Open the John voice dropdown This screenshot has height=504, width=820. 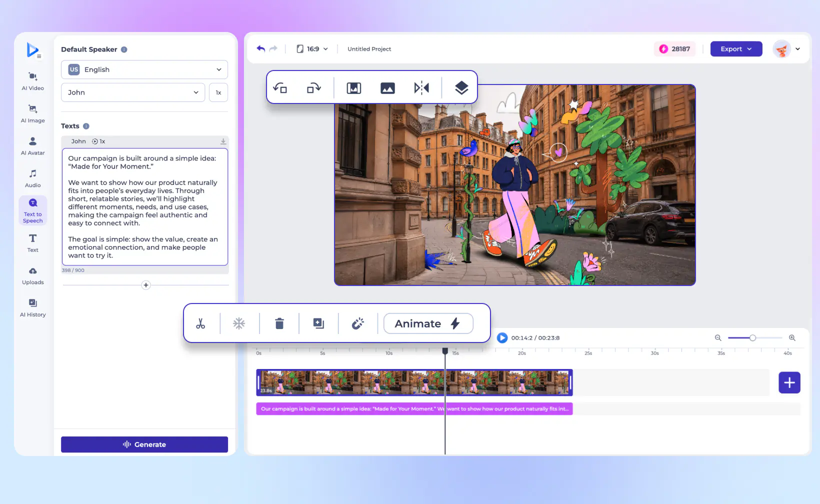(x=133, y=92)
